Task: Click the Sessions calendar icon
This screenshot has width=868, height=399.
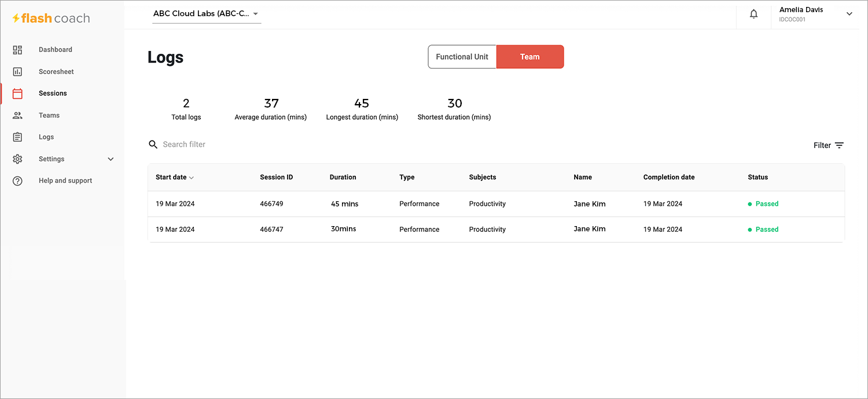Action: [17, 94]
